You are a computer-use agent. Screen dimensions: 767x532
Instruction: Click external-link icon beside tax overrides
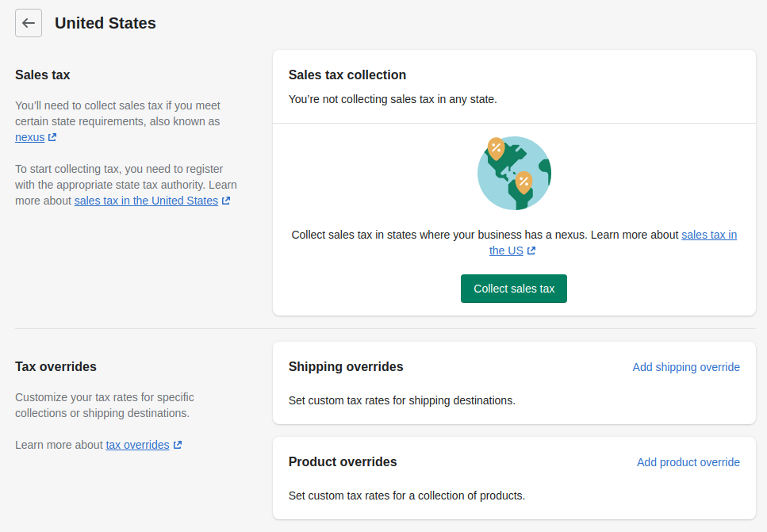pos(178,445)
